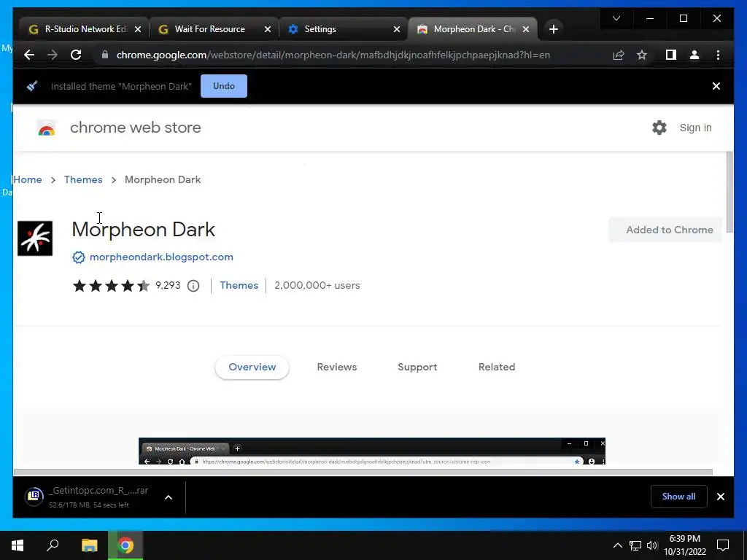Screen dimensions: 747x560
Task: Expand the download item options chevron
Action: (169, 497)
